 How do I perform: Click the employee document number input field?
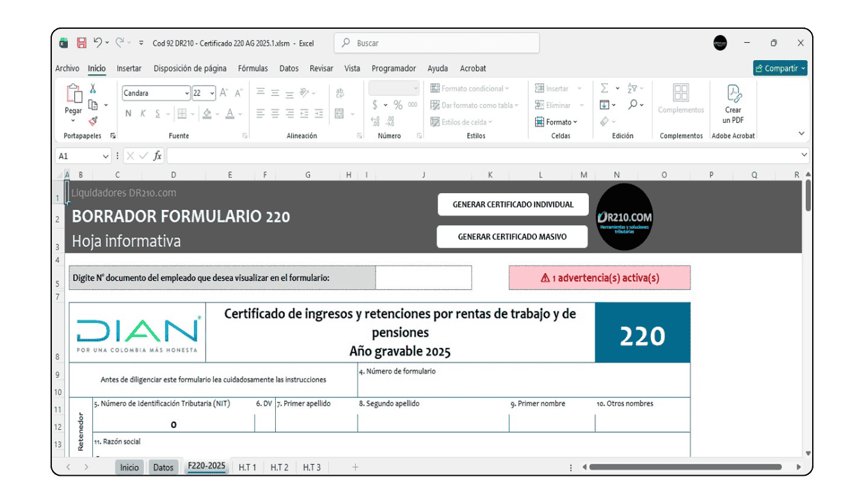[x=422, y=278]
